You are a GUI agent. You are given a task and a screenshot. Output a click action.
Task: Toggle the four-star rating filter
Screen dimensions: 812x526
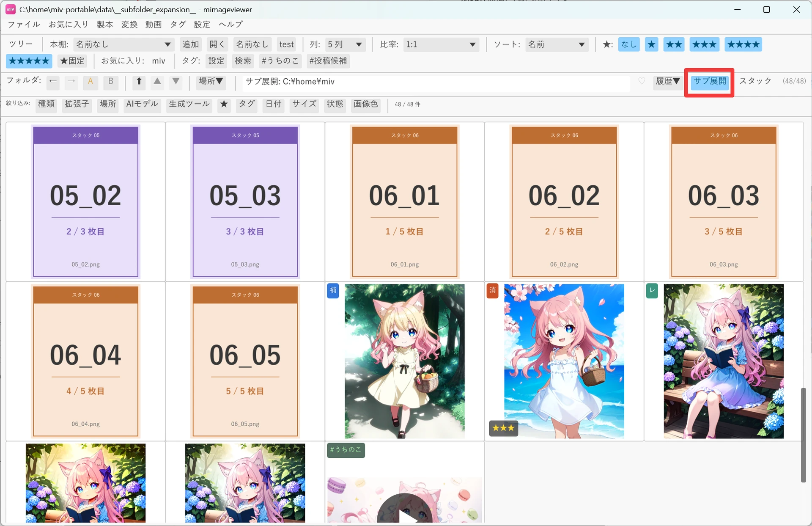(743, 44)
